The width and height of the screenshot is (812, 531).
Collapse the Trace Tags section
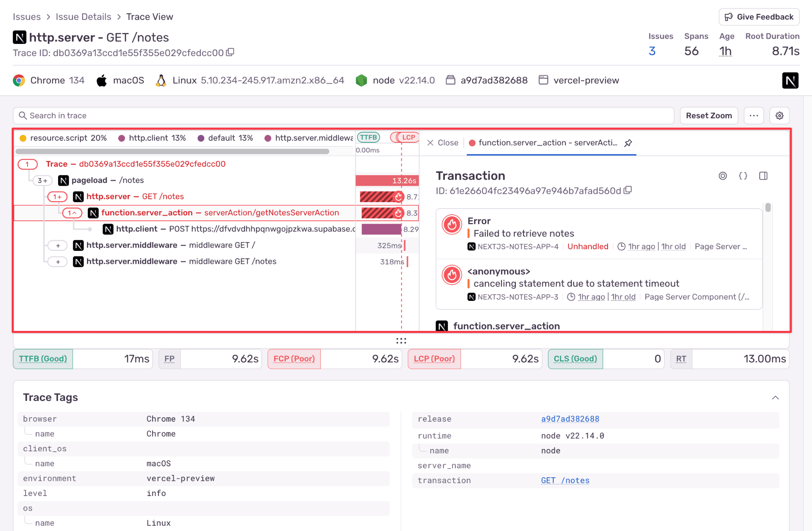[775, 398]
